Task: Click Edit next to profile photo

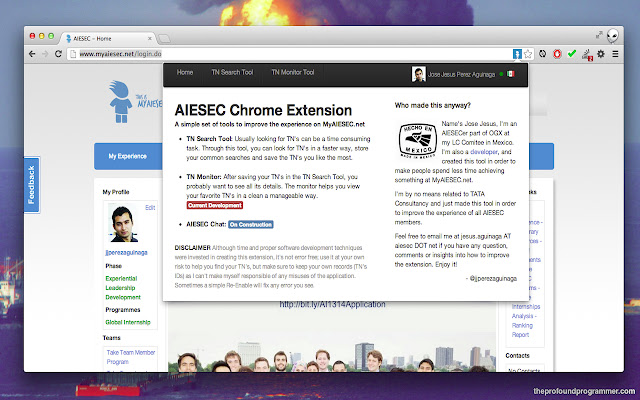Action: tap(150, 208)
